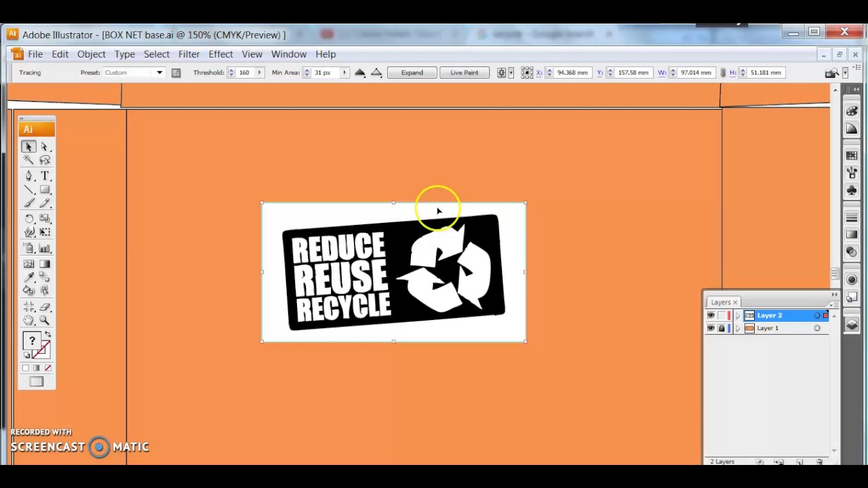Open the Window menu
Viewport: 868px width, 488px height.
[289, 54]
